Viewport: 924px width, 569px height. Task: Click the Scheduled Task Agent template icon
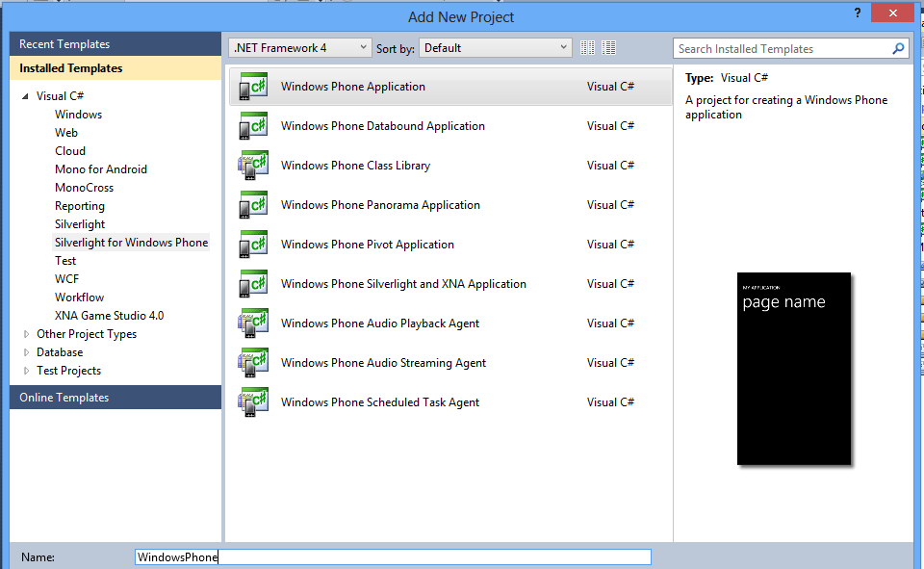(x=253, y=402)
